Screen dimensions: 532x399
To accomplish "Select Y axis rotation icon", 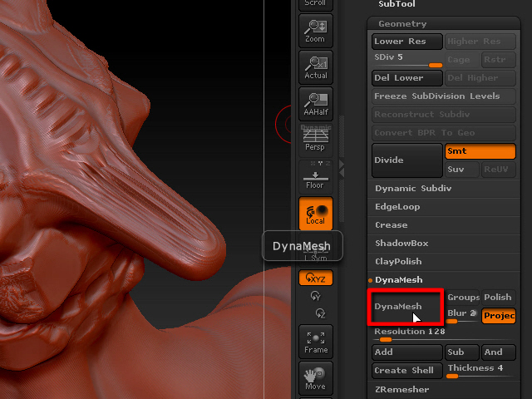I will pyautogui.click(x=316, y=296).
